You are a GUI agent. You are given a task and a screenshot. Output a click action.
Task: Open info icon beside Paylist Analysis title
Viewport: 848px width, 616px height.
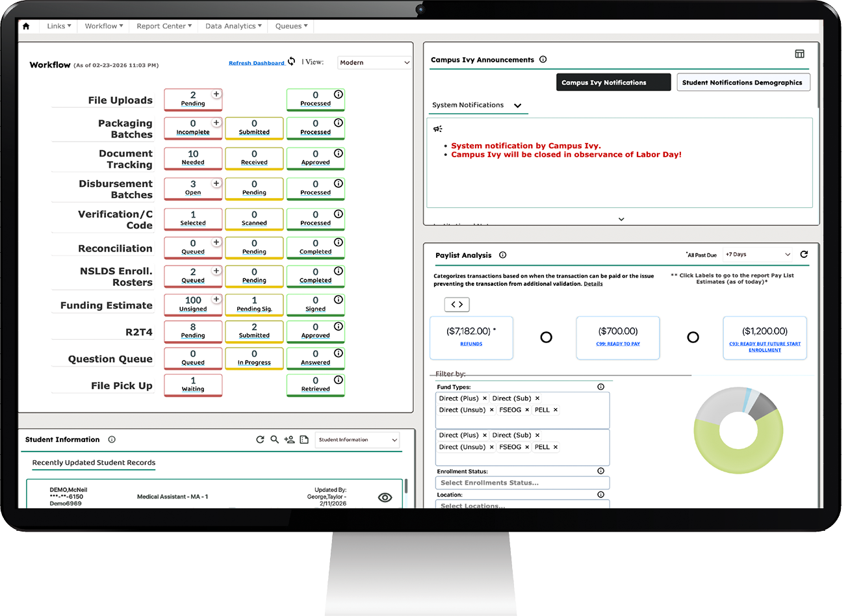tap(502, 255)
